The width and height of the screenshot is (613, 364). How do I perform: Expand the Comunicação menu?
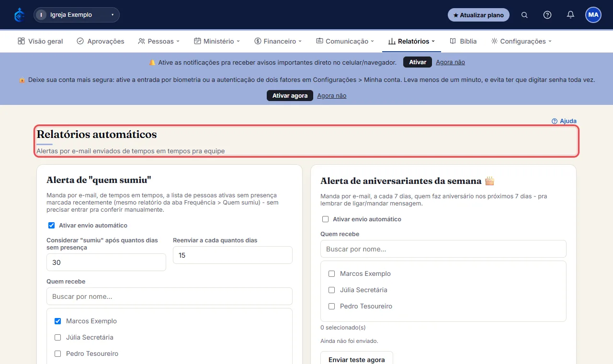click(x=345, y=41)
